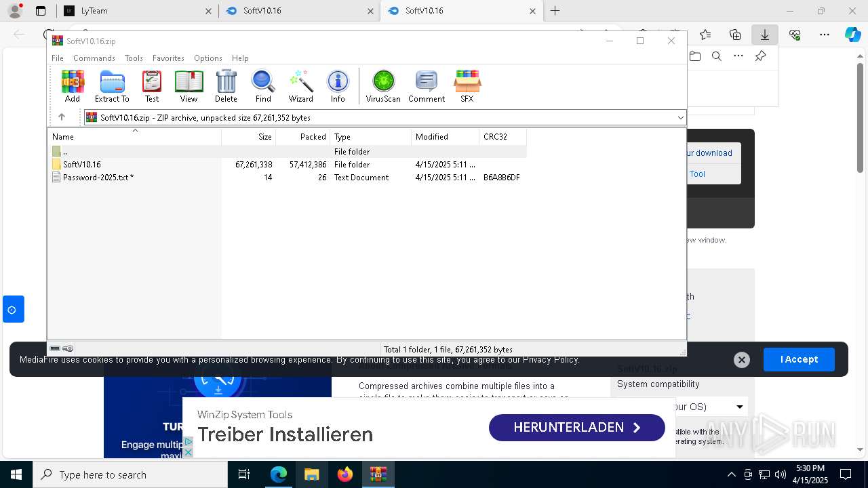Open the File menu
868x488 pixels.
(58, 58)
